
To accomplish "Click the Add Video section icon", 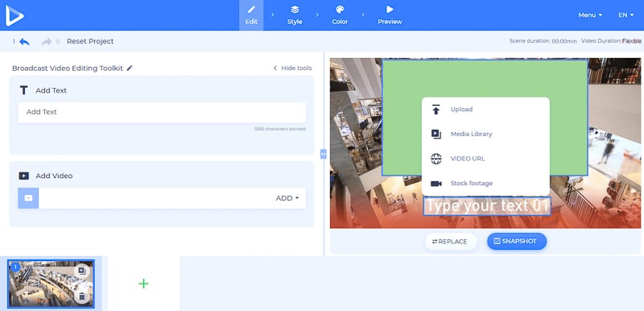I will click(x=24, y=176).
